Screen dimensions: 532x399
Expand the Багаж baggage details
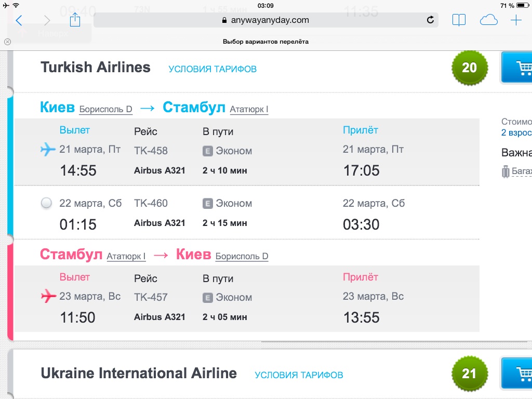click(x=521, y=171)
